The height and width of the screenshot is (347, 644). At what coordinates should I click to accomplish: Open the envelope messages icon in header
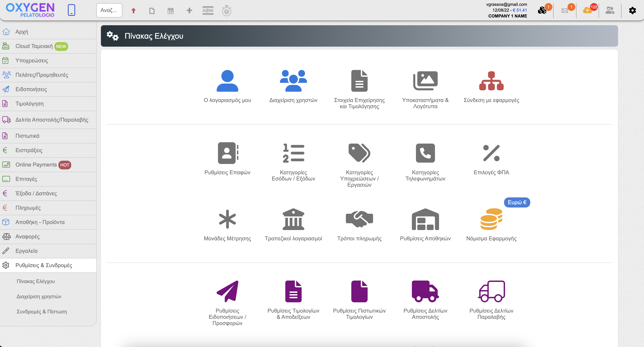pos(564,11)
